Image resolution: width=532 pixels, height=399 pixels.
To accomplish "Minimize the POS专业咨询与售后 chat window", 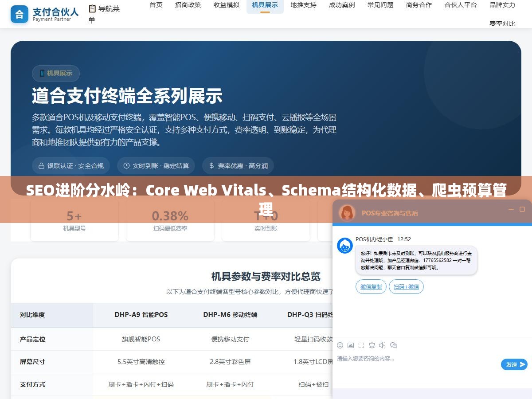I will pos(511,209).
